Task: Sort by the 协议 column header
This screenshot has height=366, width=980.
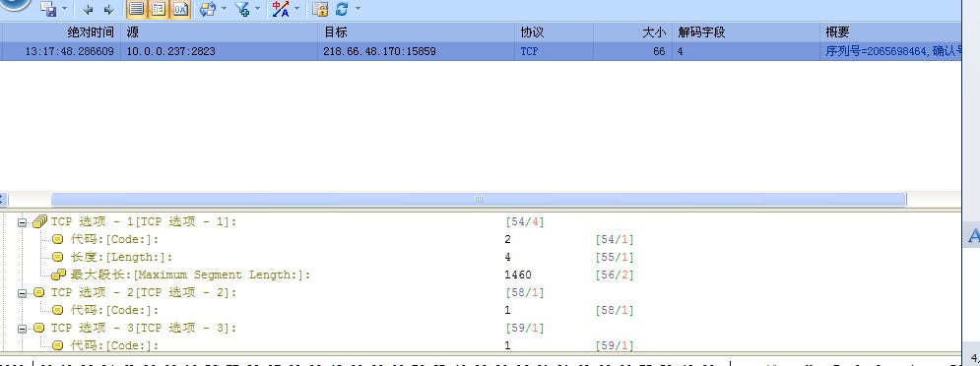Action: (555, 31)
